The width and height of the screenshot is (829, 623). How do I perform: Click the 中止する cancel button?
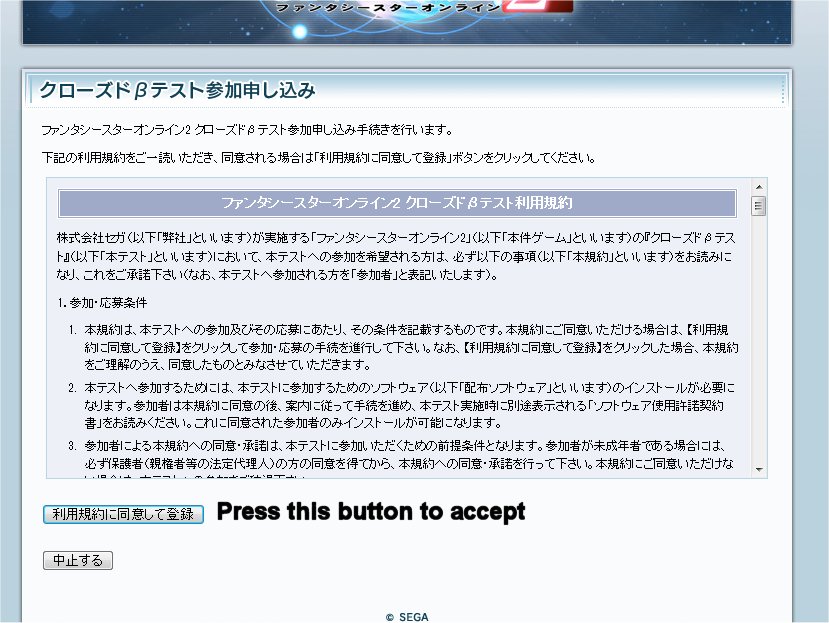78,561
